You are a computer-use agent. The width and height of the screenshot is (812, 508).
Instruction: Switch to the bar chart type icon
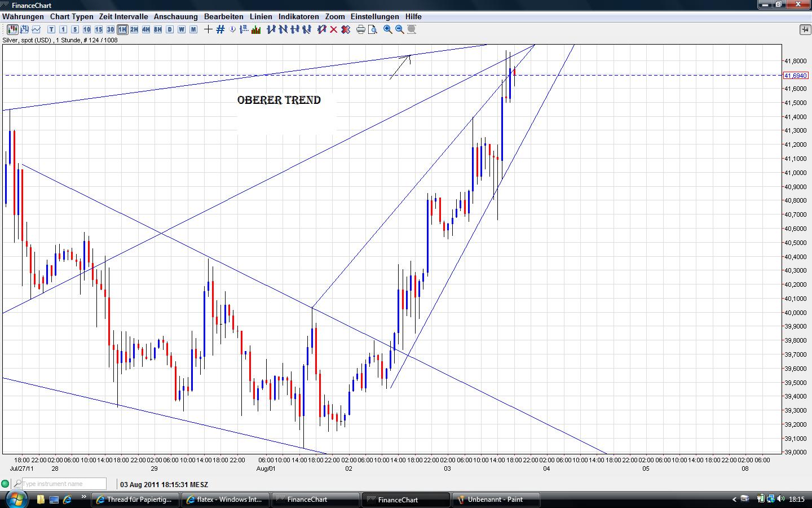[25, 29]
